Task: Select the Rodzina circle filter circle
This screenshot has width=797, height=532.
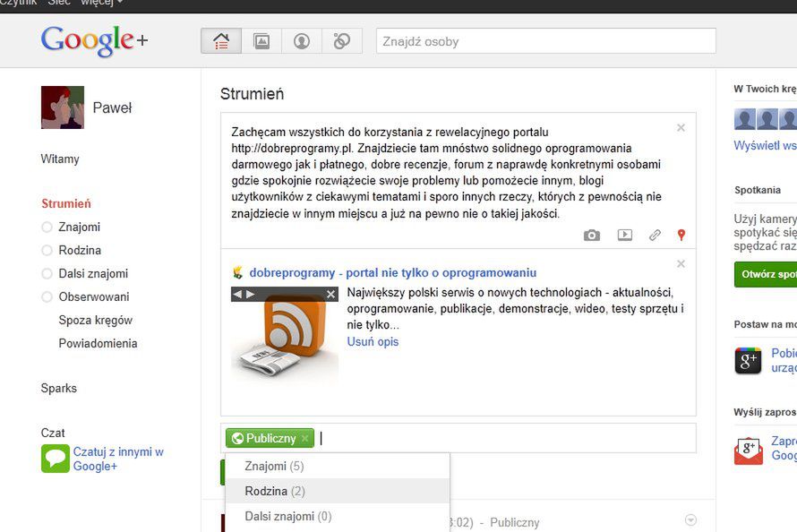Action: pos(47,251)
